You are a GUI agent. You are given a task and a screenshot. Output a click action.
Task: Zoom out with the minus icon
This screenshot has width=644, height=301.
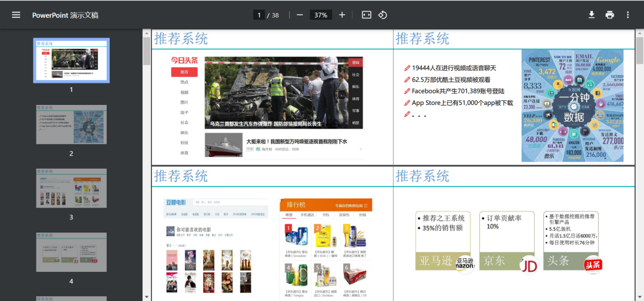(300, 15)
